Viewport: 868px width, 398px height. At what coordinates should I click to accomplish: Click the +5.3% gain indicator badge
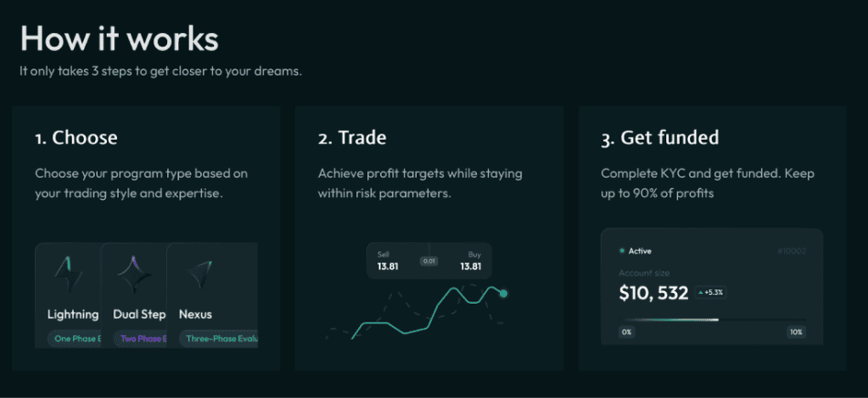pyautogui.click(x=709, y=292)
